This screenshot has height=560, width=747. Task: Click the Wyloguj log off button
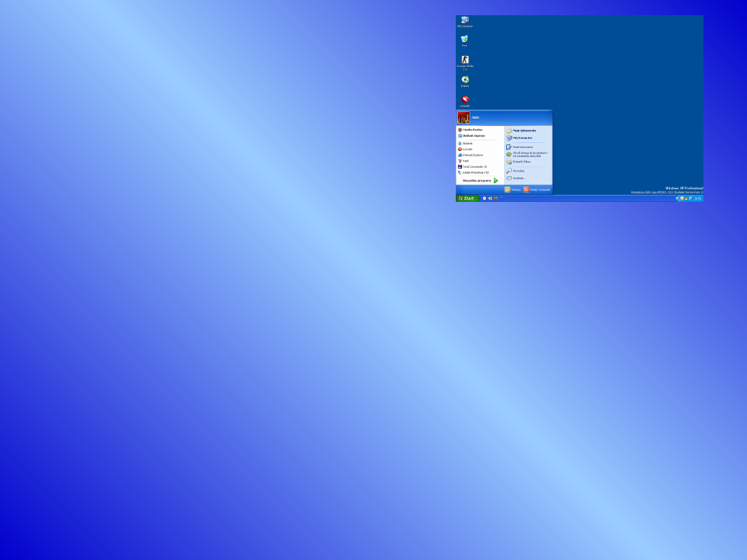pos(513,189)
